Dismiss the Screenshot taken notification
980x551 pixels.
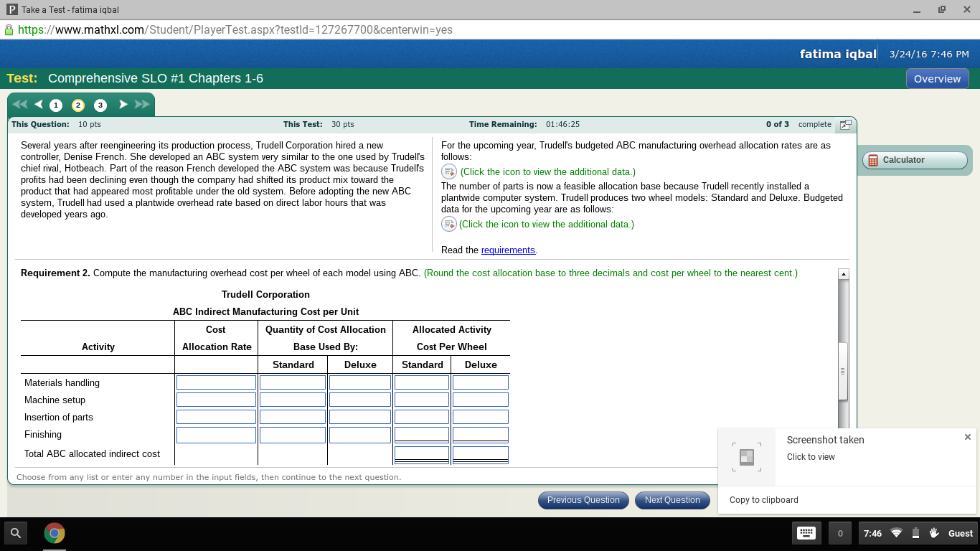tap(968, 437)
